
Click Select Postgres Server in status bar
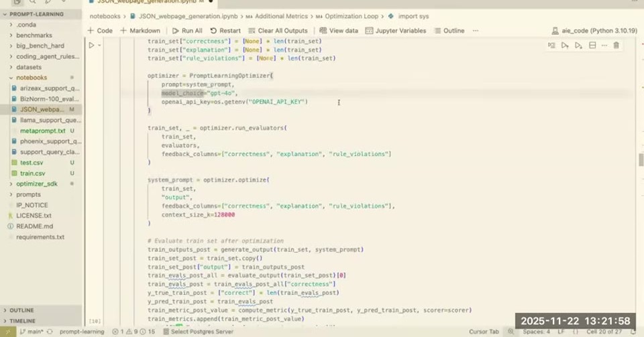pos(199,332)
